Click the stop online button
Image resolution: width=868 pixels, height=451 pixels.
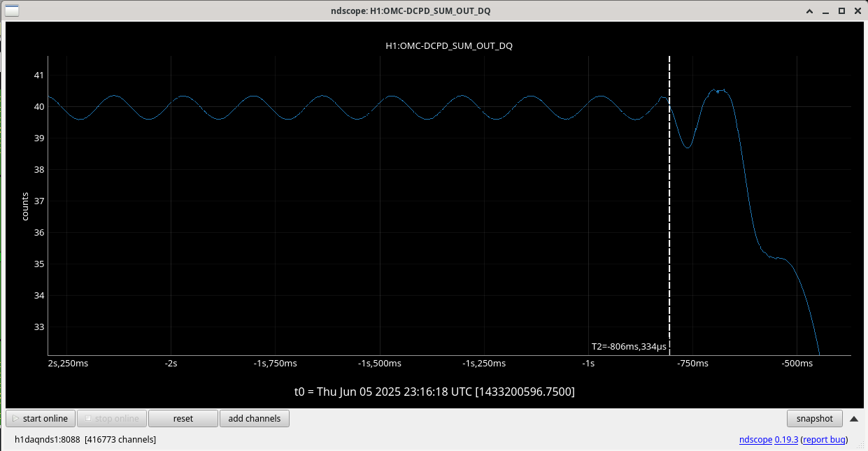[111, 419]
